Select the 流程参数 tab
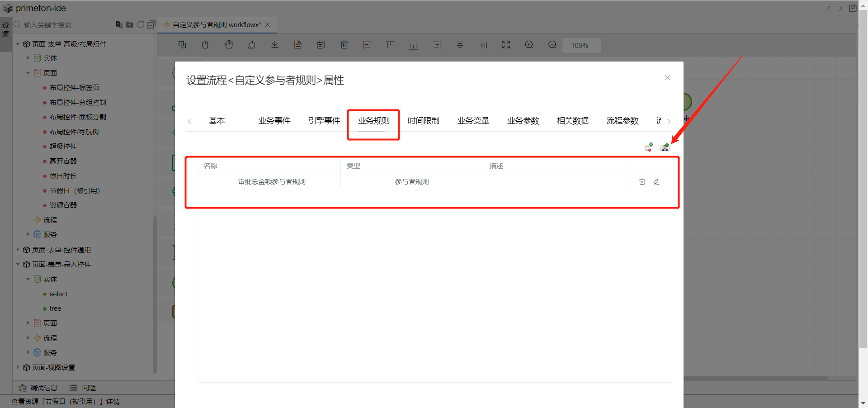 [622, 121]
